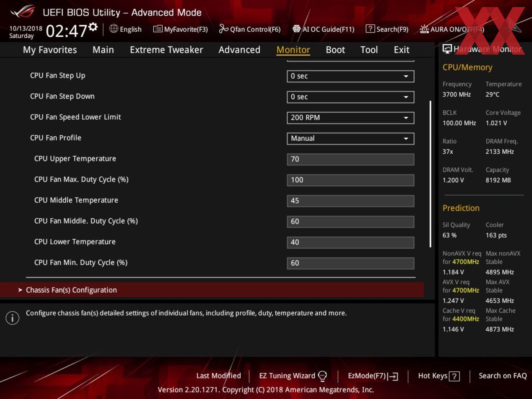The width and height of the screenshot is (532, 399).
Task: Switch to the Main tab
Action: 103,50
